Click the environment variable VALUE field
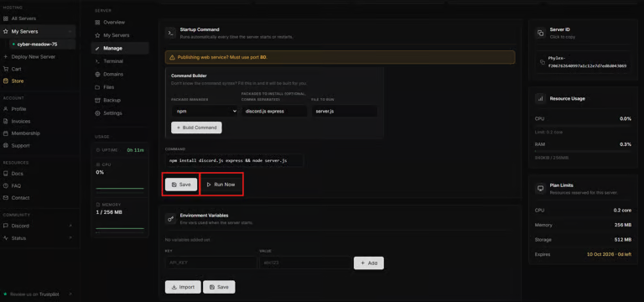644x302 pixels. tap(305, 263)
